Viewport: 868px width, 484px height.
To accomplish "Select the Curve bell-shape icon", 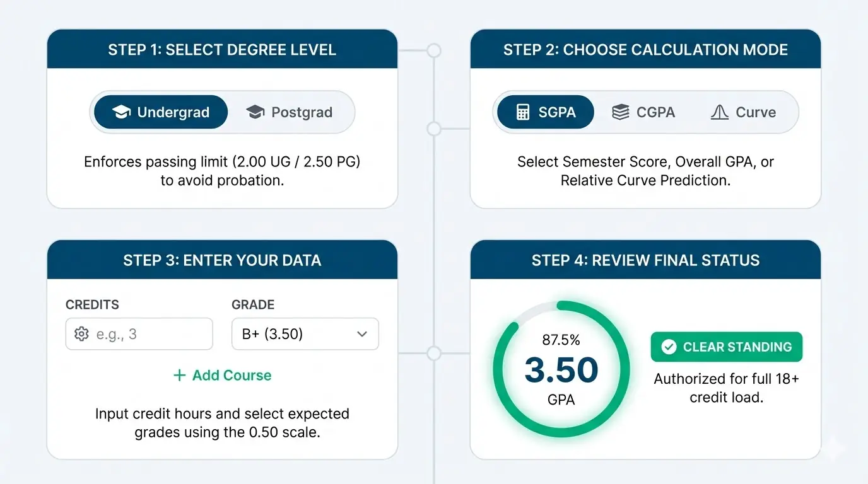I will (x=718, y=112).
